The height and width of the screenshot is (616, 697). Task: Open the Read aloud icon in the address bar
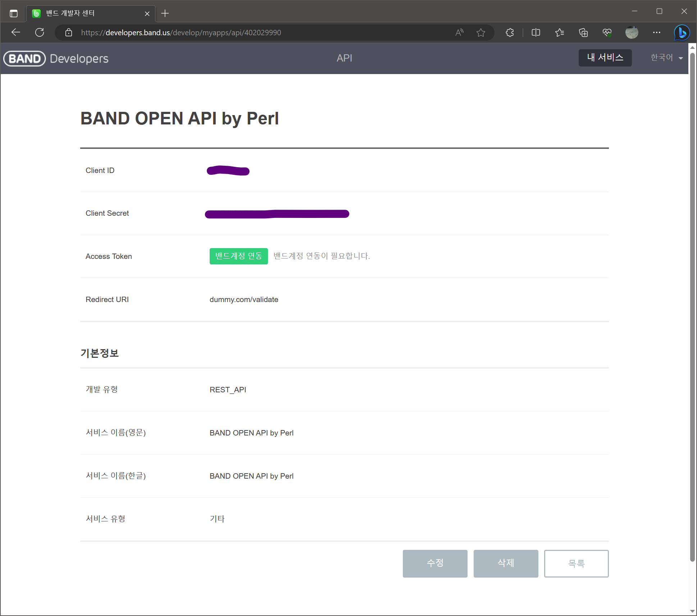click(459, 33)
